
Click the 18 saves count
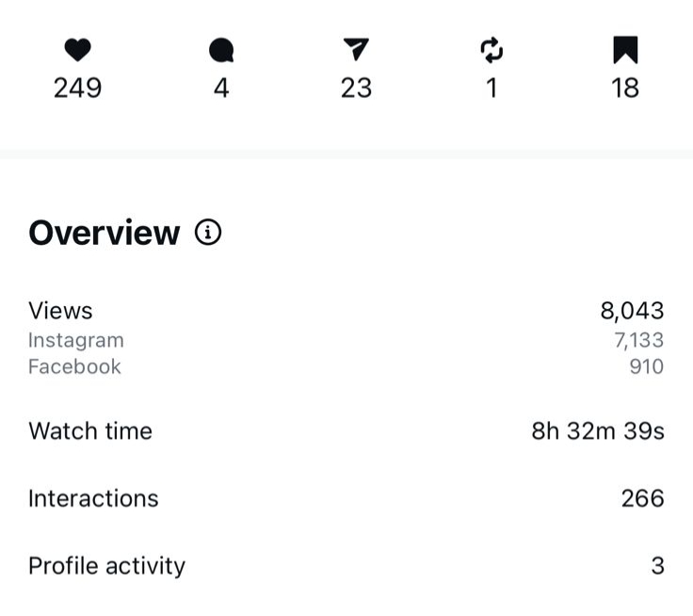pos(625,89)
